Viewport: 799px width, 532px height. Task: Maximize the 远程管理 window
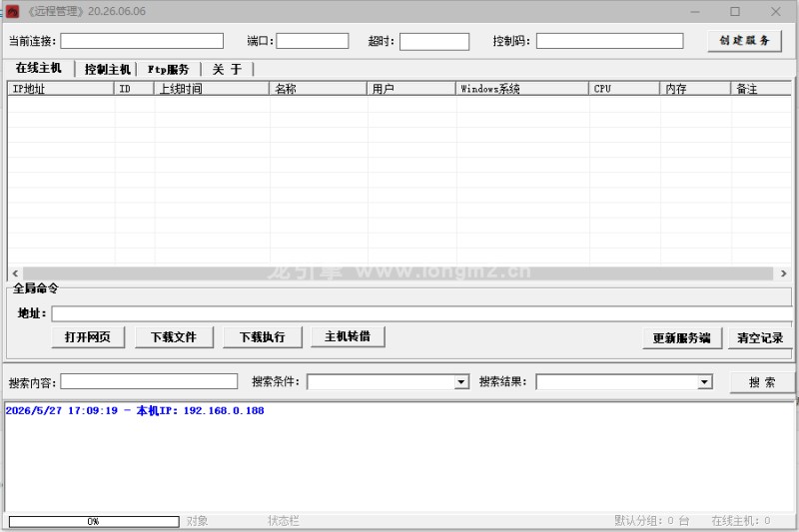pos(735,11)
